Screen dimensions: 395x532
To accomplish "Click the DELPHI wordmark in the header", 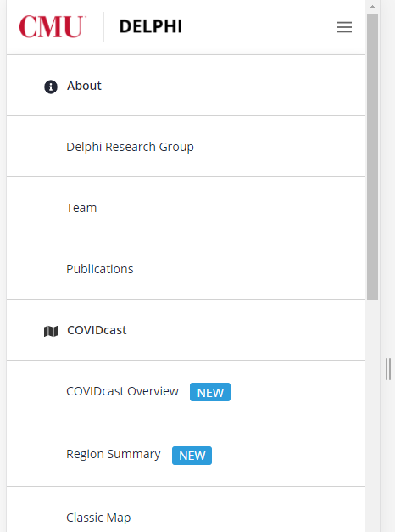I will [151, 27].
